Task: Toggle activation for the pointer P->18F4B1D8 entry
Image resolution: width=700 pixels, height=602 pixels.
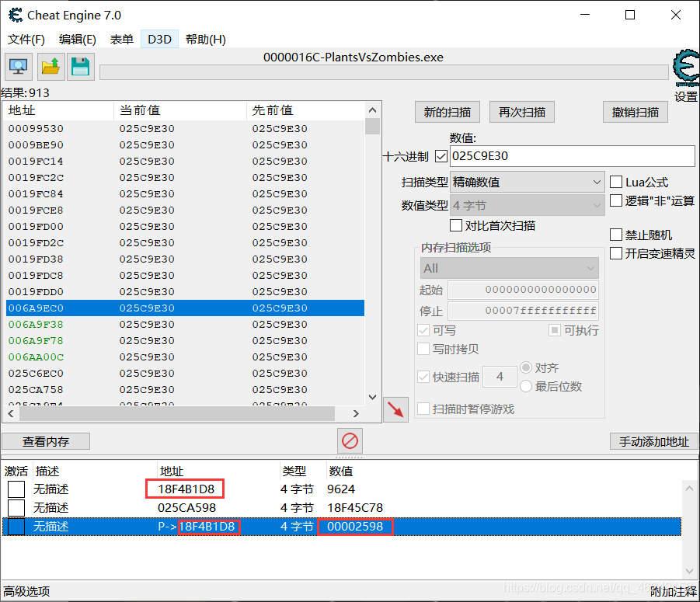Action: (16, 527)
